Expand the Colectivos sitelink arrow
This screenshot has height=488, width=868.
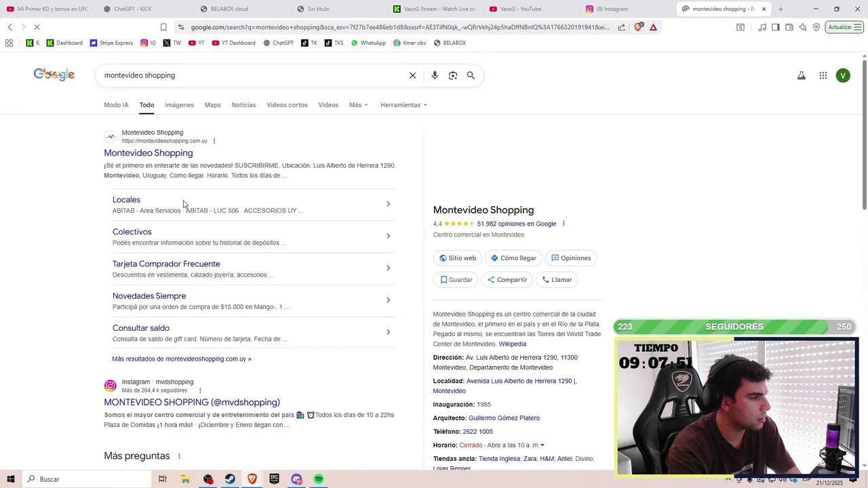388,236
